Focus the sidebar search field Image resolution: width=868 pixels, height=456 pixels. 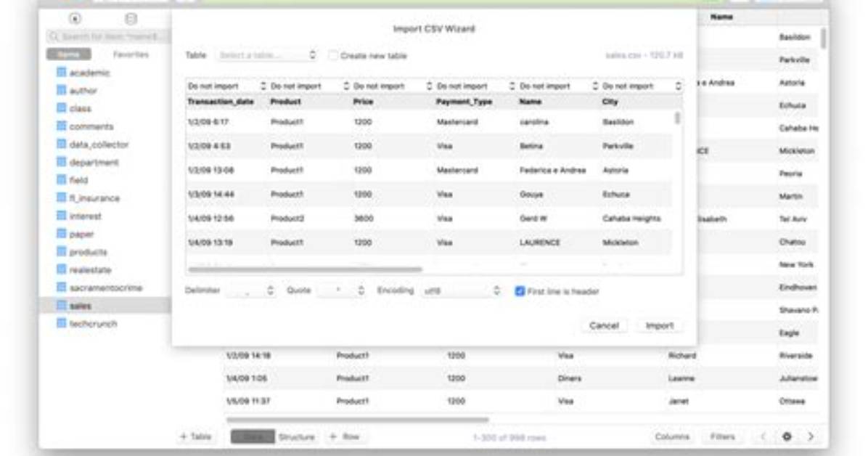pos(109,36)
